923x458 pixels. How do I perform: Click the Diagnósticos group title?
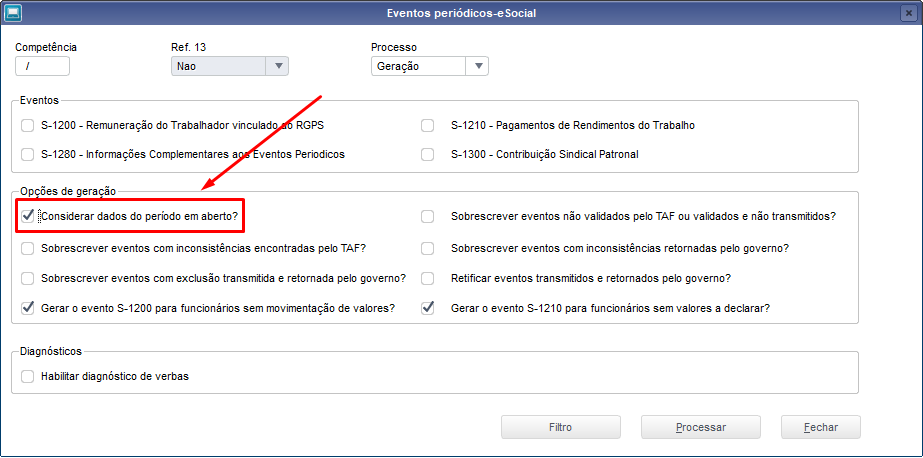51,351
